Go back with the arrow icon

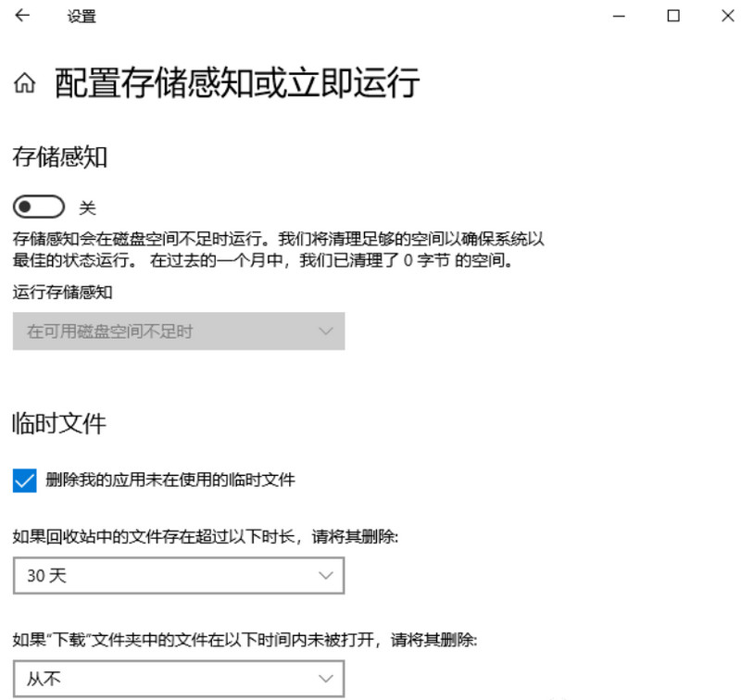[22, 16]
